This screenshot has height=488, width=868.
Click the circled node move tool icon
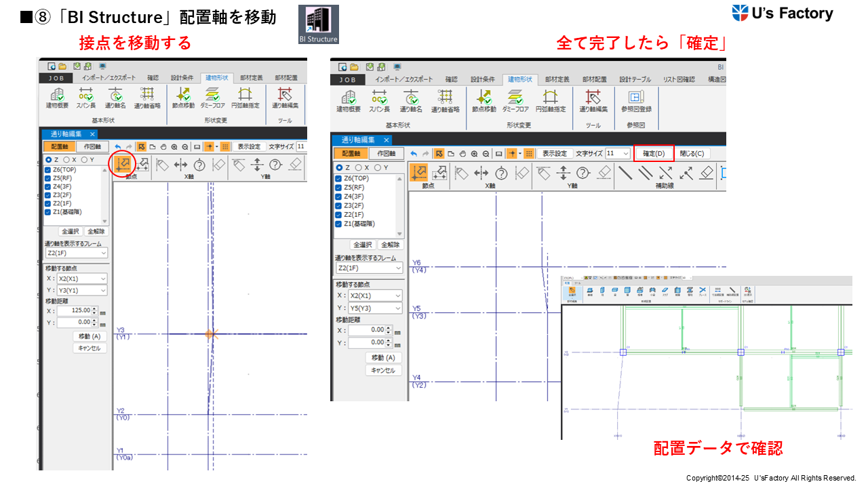(123, 165)
